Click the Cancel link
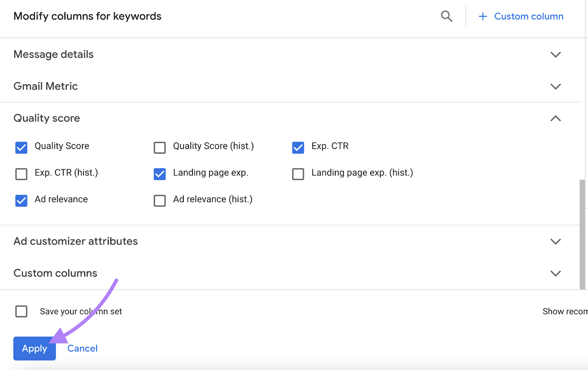 (x=82, y=348)
